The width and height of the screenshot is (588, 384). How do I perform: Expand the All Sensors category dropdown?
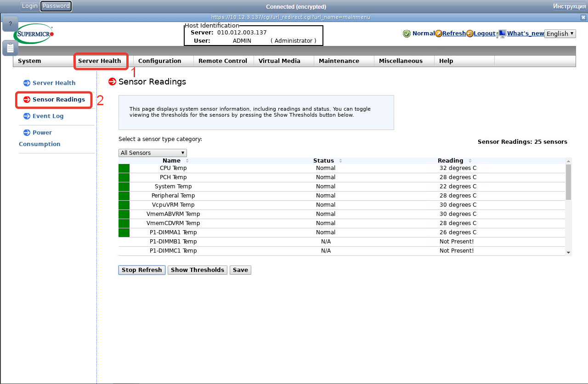[x=153, y=153]
